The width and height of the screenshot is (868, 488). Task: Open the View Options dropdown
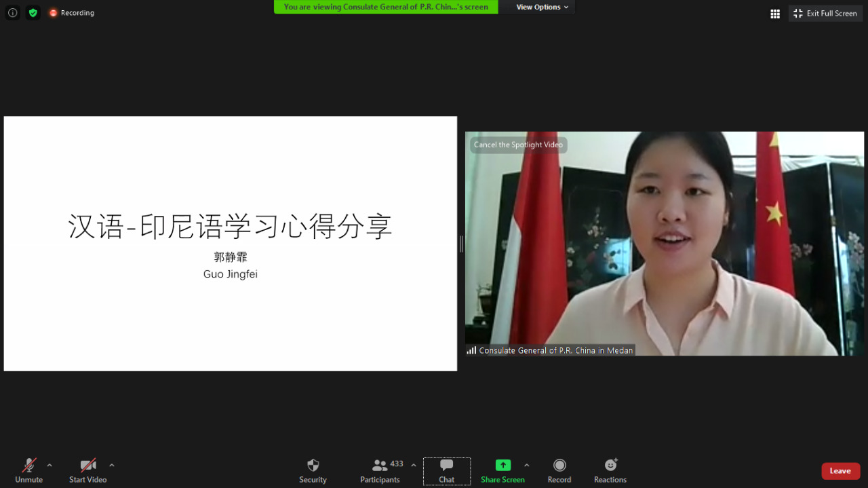pyautogui.click(x=542, y=7)
